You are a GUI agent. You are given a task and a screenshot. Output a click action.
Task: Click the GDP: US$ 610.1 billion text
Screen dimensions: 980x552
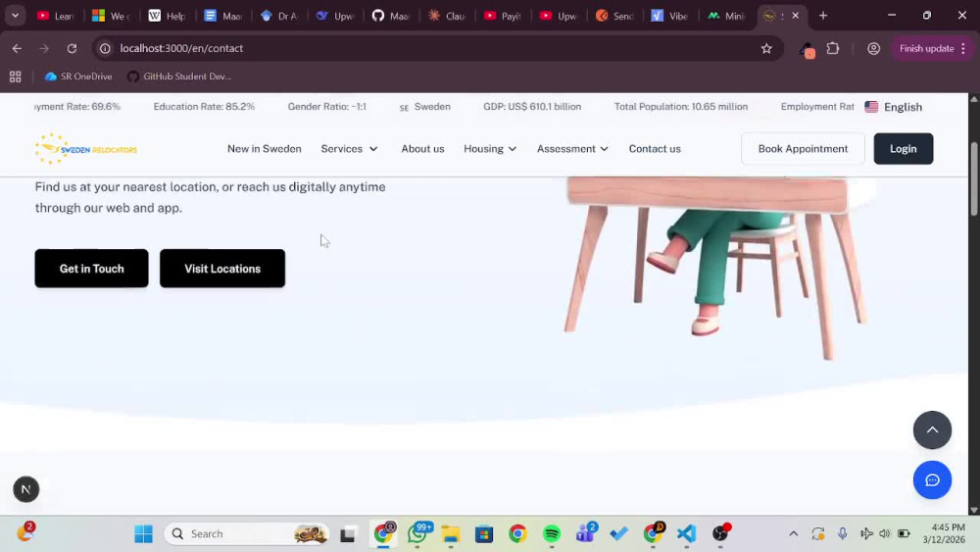pyautogui.click(x=532, y=107)
